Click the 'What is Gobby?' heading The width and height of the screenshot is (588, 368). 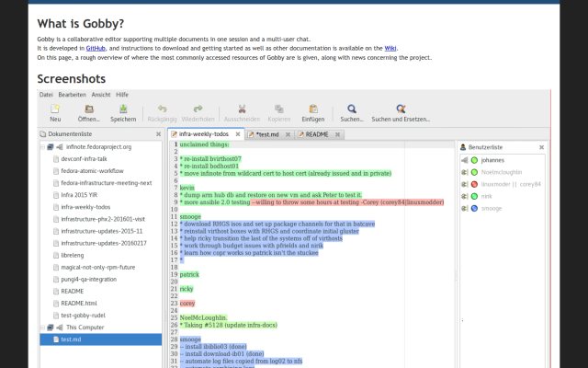pos(81,24)
